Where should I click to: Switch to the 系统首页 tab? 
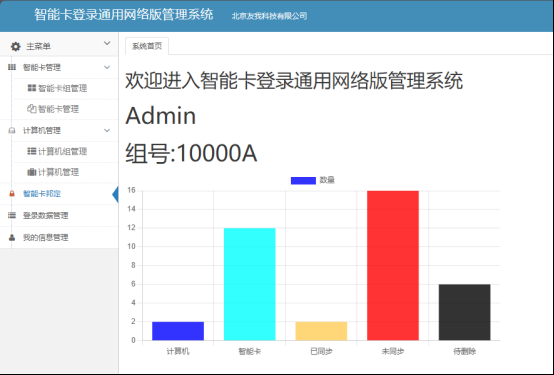147,46
